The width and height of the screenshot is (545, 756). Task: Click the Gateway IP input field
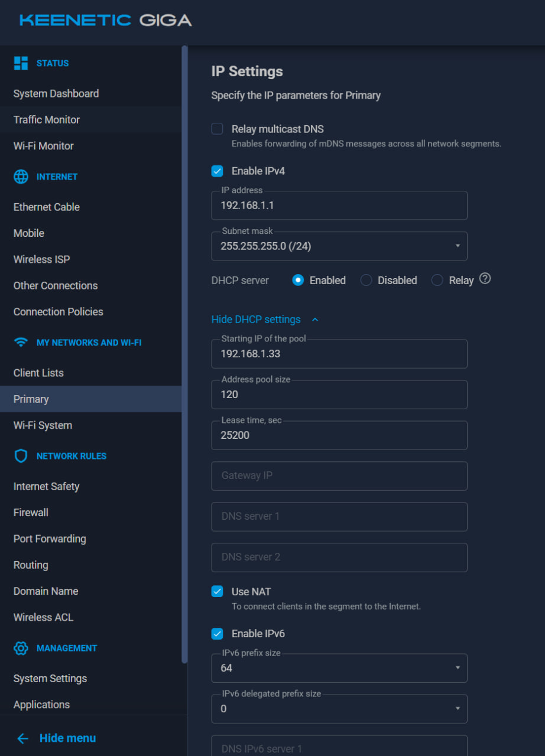pyautogui.click(x=339, y=475)
